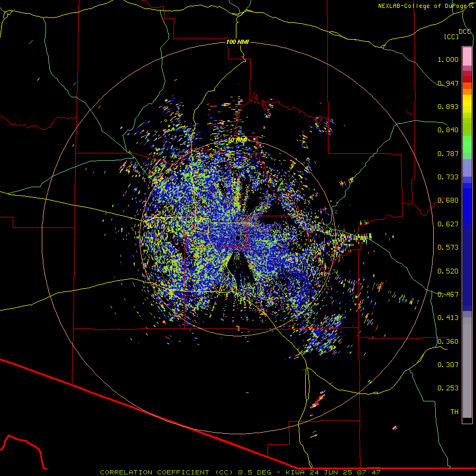Pick the gray lower segment of the color bar
Image resolution: width=476 pixels, height=476 pixels.
(x=467, y=368)
